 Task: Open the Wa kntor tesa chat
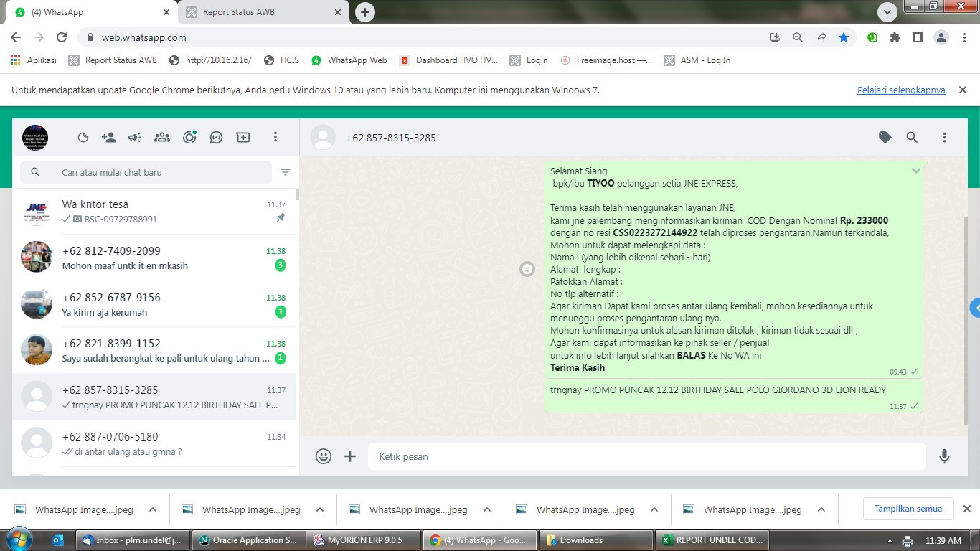[x=154, y=211]
